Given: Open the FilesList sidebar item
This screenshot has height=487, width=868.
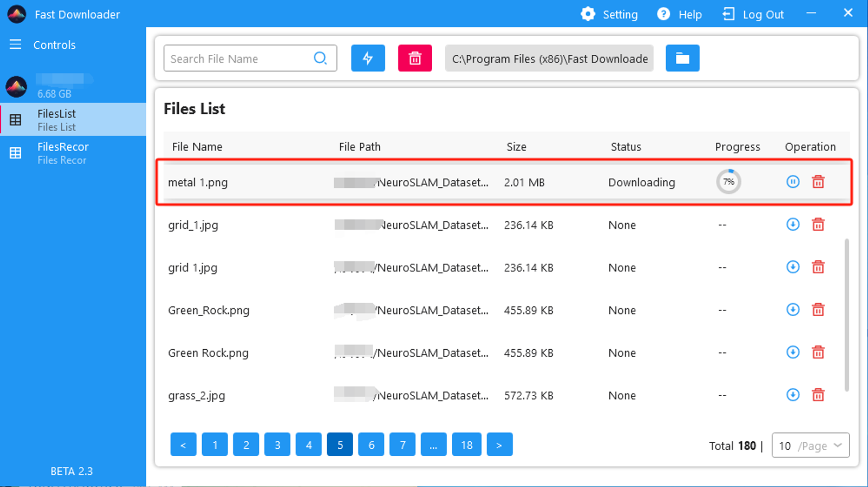Looking at the screenshot, I should [x=73, y=119].
